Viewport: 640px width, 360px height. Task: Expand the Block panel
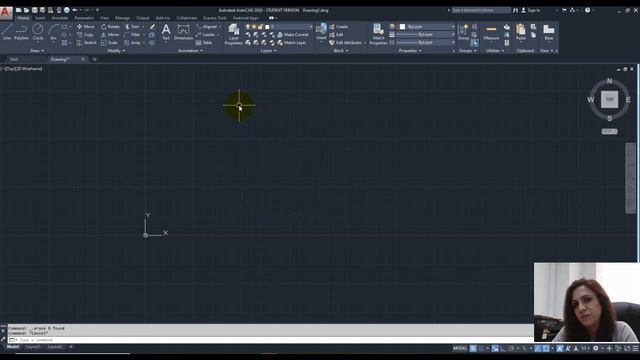[x=341, y=51]
